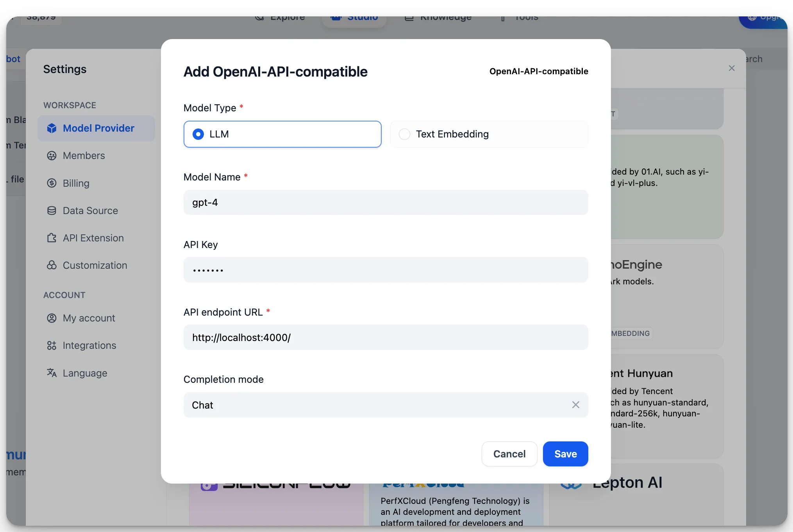The image size is (793, 532).
Task: Click the Integrations icon
Action: coord(52,345)
